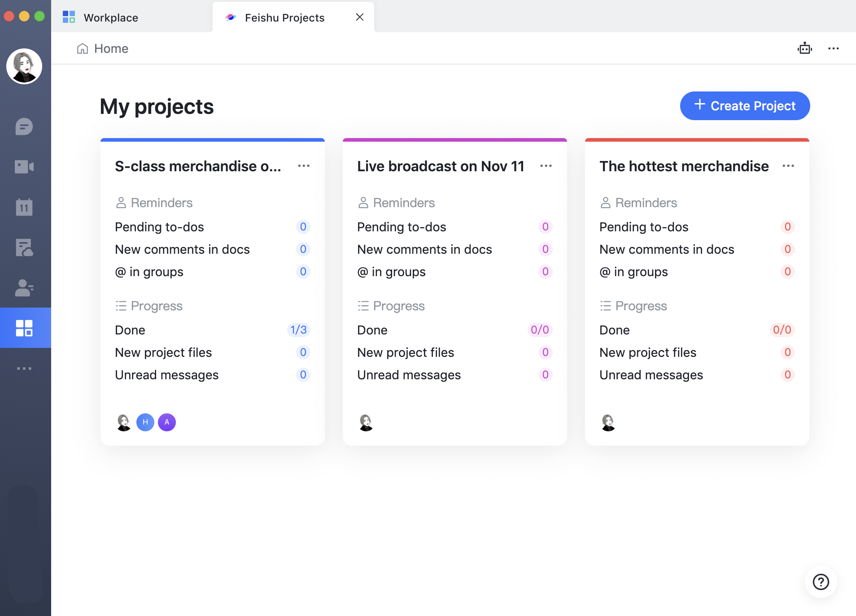The image size is (856, 616).
Task: Open your profile avatar at top left
Action: pyautogui.click(x=25, y=66)
